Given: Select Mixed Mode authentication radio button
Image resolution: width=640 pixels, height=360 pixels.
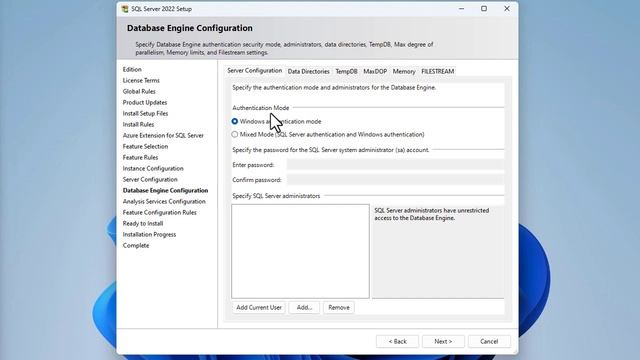Looking at the screenshot, I should [x=235, y=134].
